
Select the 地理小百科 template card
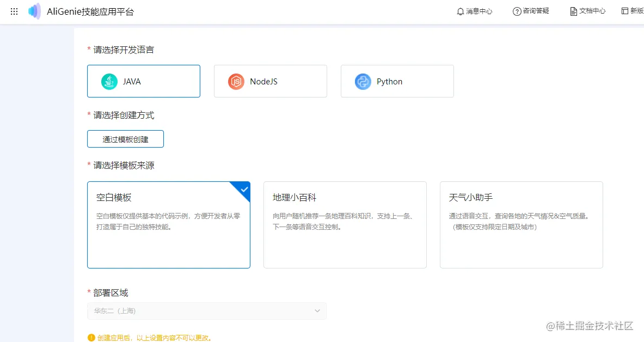click(x=345, y=225)
